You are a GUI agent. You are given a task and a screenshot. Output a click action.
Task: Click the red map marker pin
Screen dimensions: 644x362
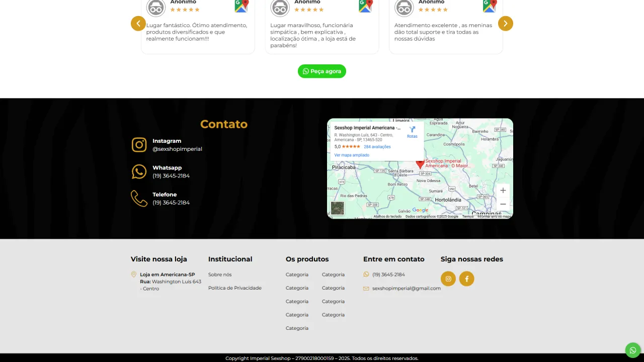click(420, 164)
